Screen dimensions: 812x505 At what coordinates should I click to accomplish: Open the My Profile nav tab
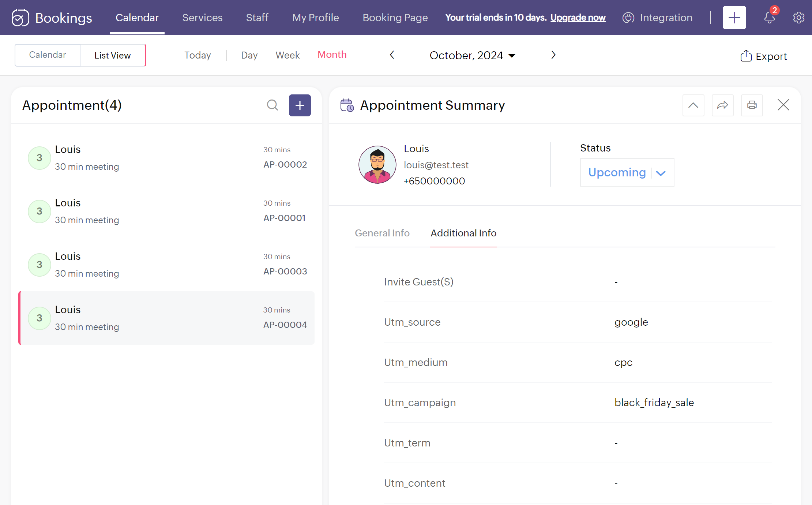pyautogui.click(x=316, y=18)
